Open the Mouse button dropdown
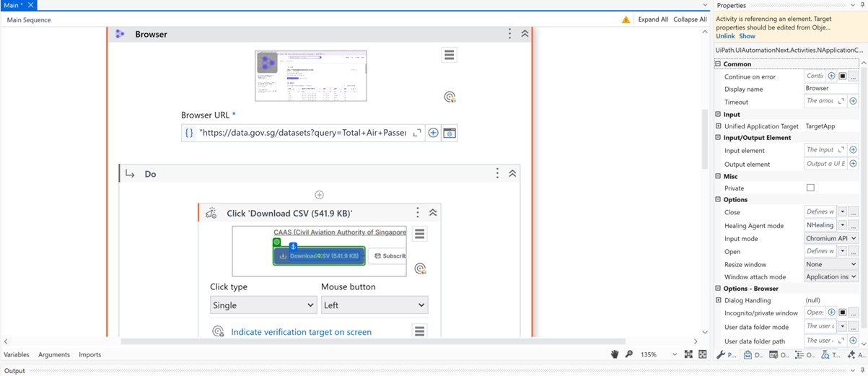This screenshot has width=868, height=376. coord(374,305)
